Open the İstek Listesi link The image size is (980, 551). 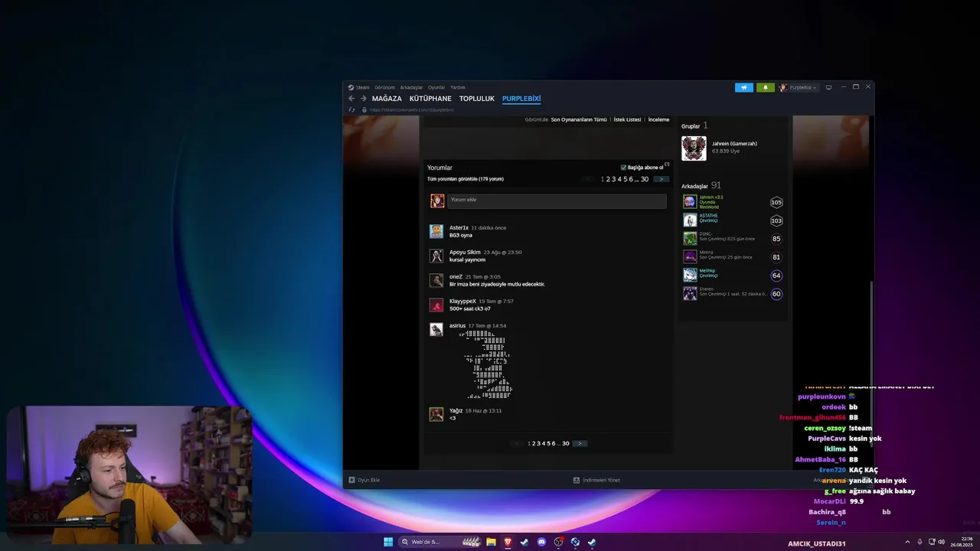(x=627, y=119)
